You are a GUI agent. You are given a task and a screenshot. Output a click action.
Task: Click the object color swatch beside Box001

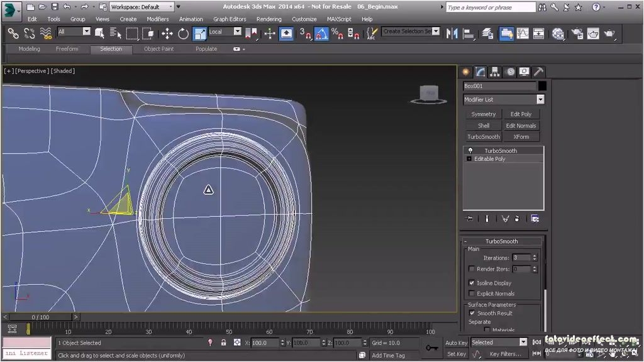(x=542, y=85)
